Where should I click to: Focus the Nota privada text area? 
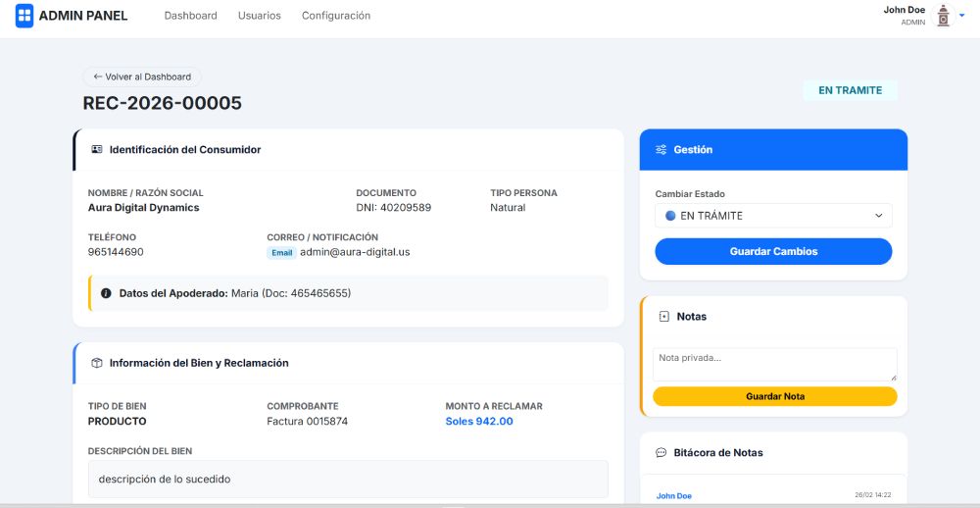[775, 365]
